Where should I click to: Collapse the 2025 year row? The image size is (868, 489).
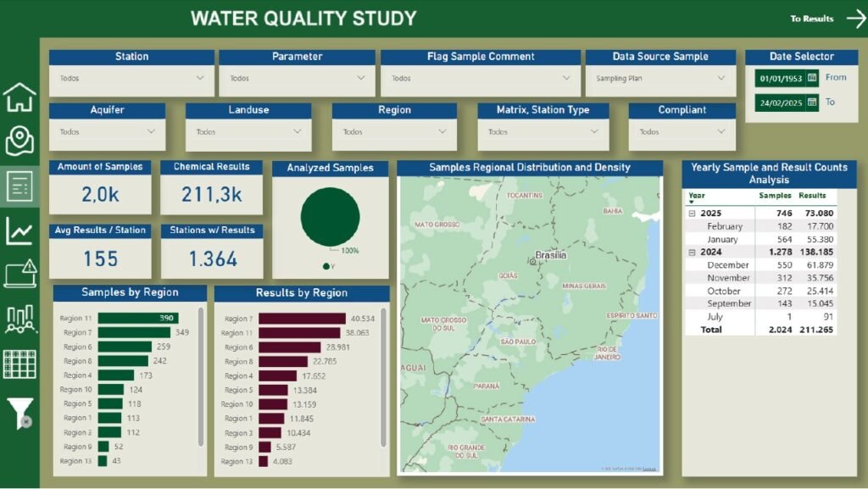(692, 214)
